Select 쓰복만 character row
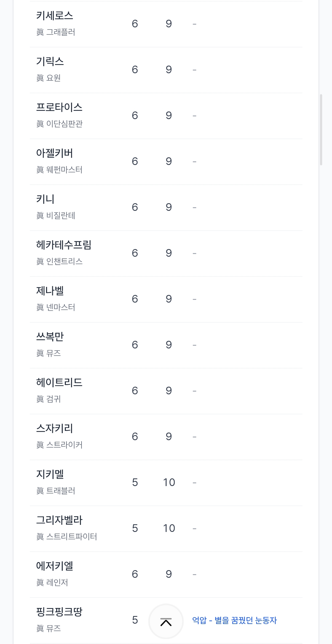This screenshot has height=644, width=332. (50, 337)
